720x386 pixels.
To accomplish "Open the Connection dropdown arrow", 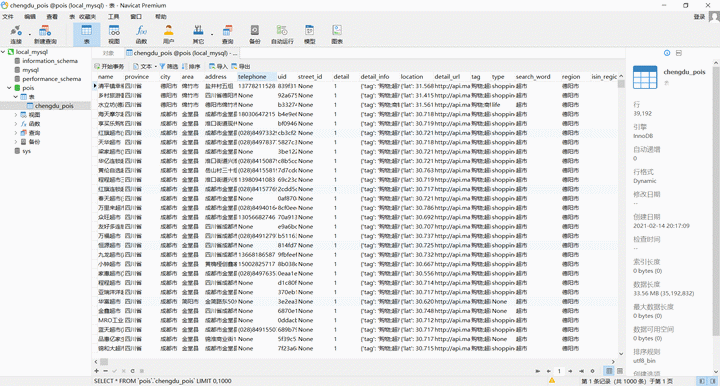I will tap(29, 34).
